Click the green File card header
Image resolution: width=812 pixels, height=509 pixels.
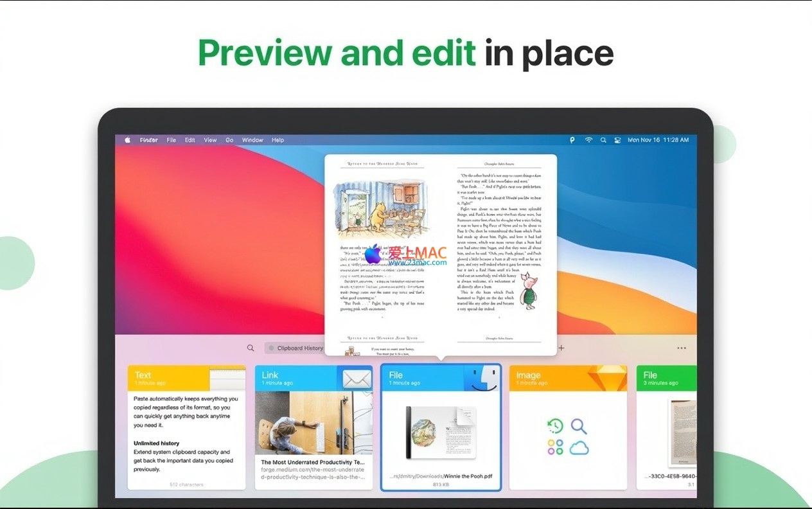tap(666, 378)
